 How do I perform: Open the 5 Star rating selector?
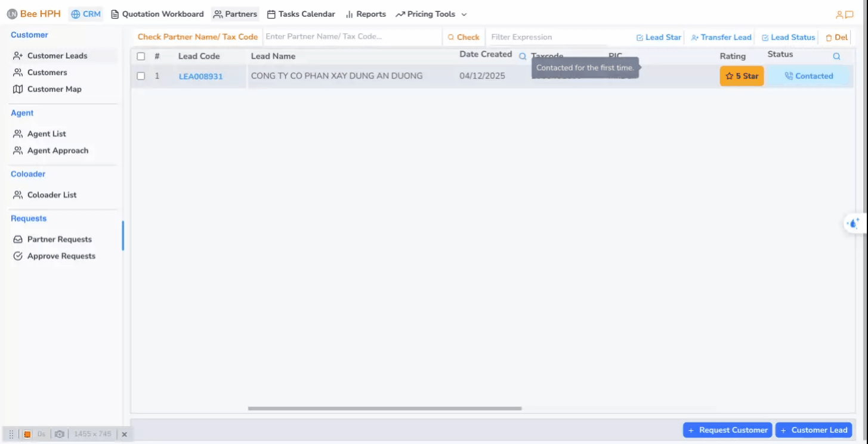tap(742, 76)
